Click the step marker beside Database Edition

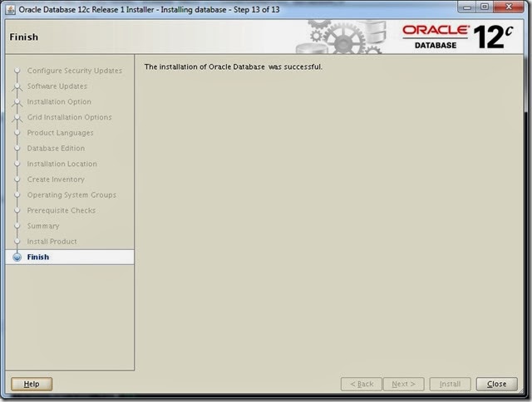pyautogui.click(x=17, y=148)
